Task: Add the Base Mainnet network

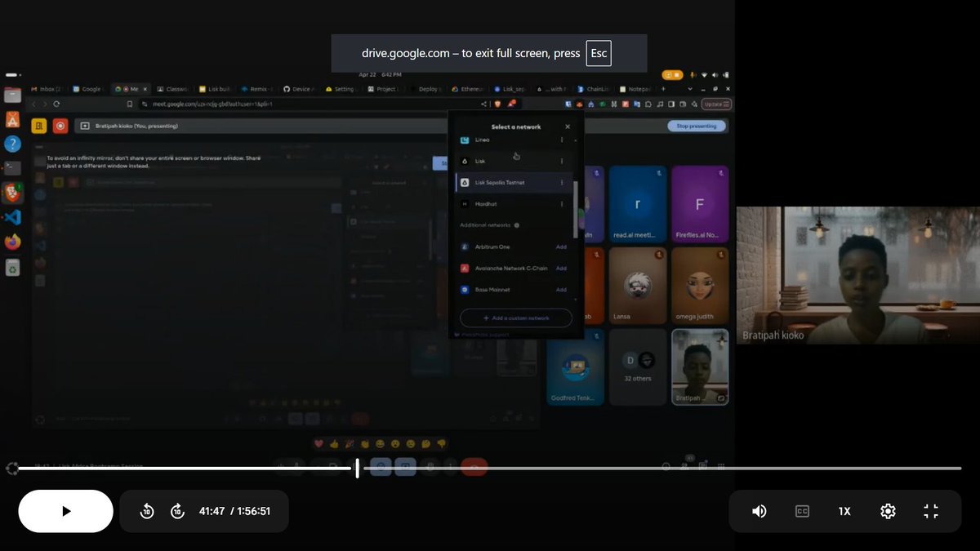Action: click(561, 289)
